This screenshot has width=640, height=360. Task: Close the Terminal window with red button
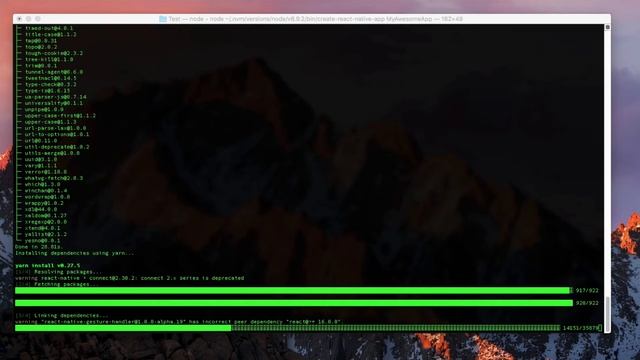click(x=19, y=19)
